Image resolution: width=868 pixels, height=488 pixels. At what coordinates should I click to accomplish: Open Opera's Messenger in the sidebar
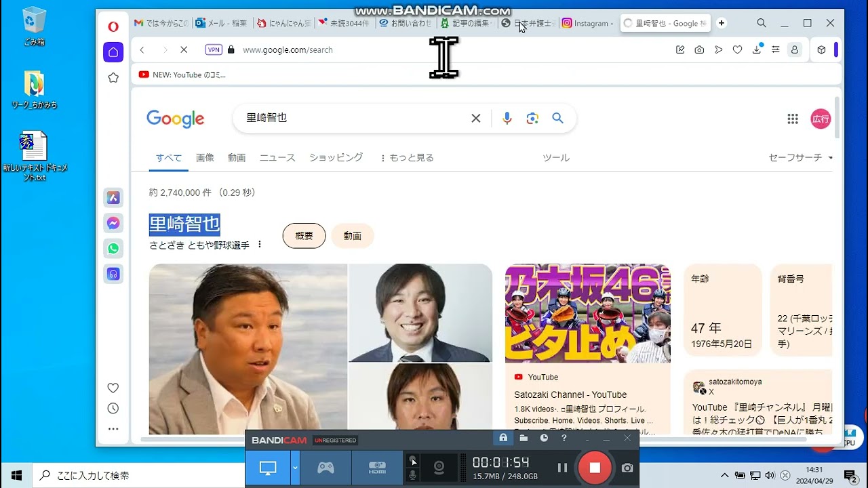[x=113, y=223]
